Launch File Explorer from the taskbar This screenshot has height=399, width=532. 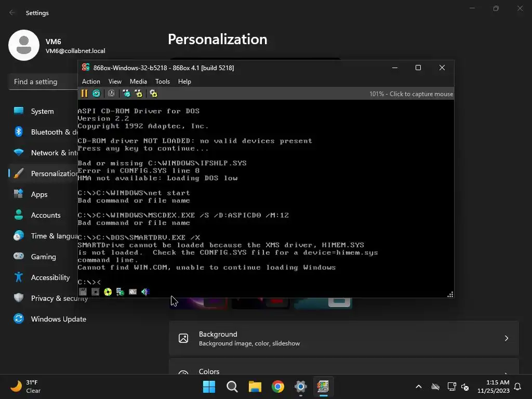coord(255,387)
